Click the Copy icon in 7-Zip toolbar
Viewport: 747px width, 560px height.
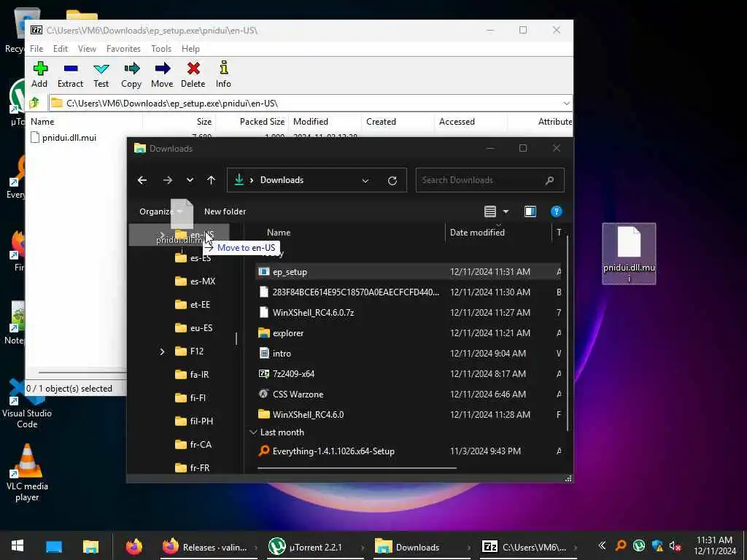131,74
